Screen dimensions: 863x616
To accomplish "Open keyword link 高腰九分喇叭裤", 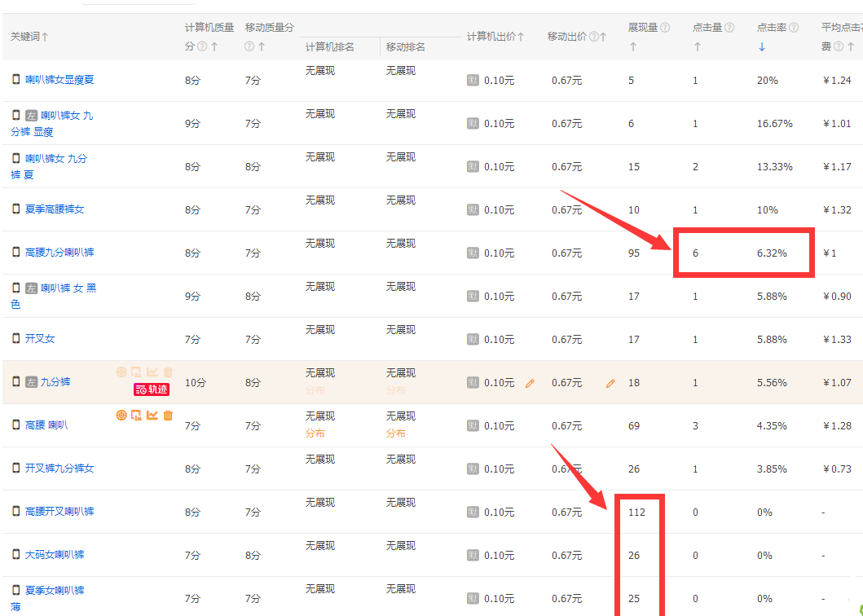I will tap(59, 253).
